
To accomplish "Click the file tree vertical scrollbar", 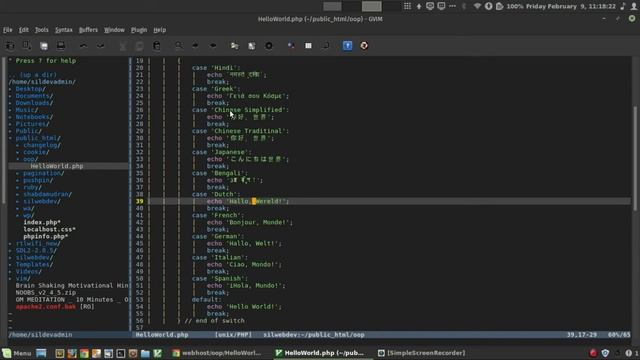I will tap(4, 131).
